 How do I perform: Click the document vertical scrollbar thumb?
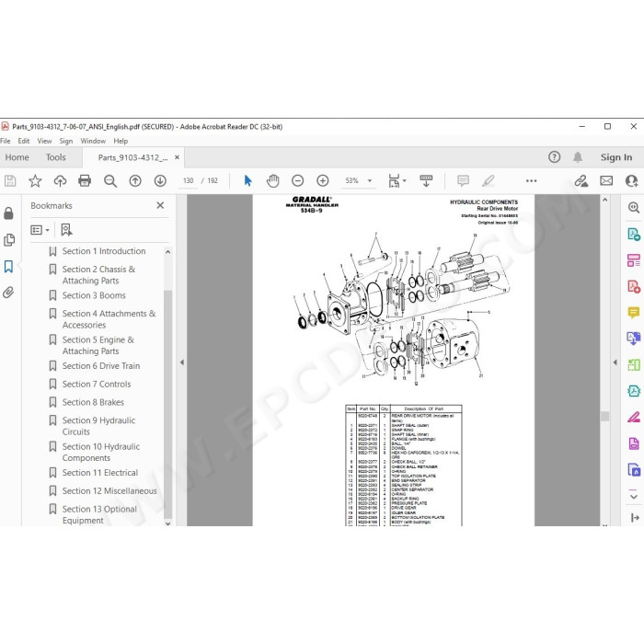pyautogui.click(x=604, y=416)
